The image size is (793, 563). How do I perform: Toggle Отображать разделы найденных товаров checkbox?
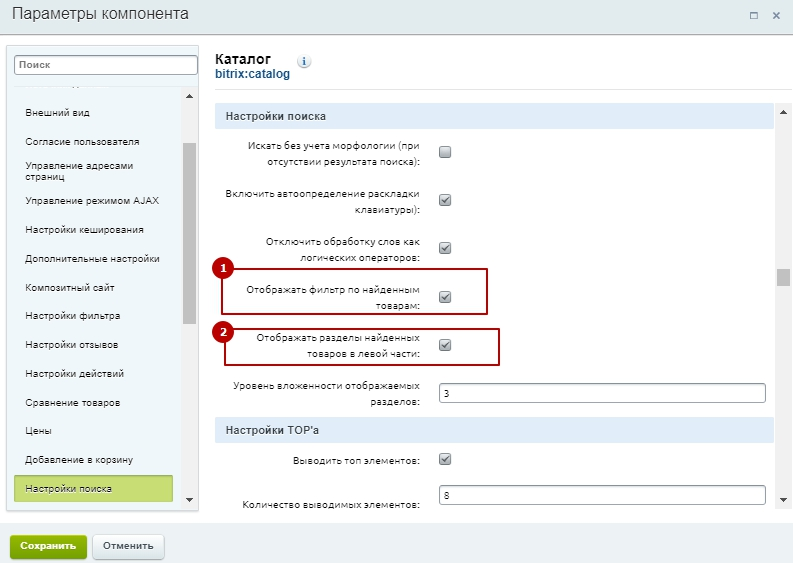[445, 345]
